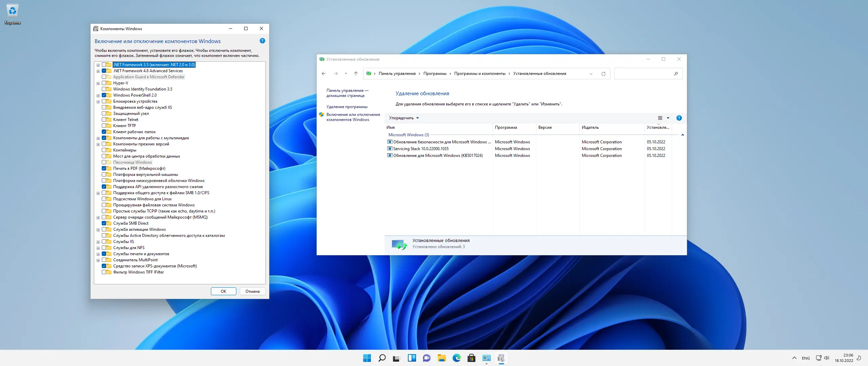Click the Издатель column header
The height and width of the screenshot is (366, 868).
coord(590,127)
